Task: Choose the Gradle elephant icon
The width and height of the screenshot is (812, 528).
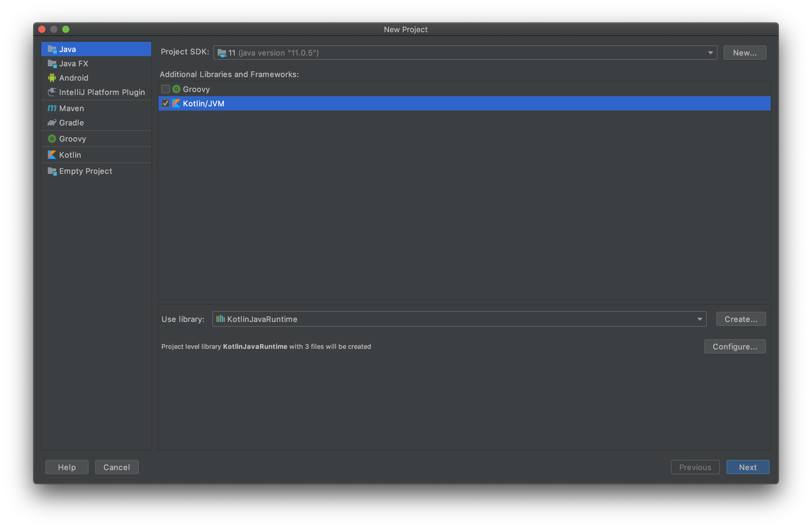Action: coord(52,123)
